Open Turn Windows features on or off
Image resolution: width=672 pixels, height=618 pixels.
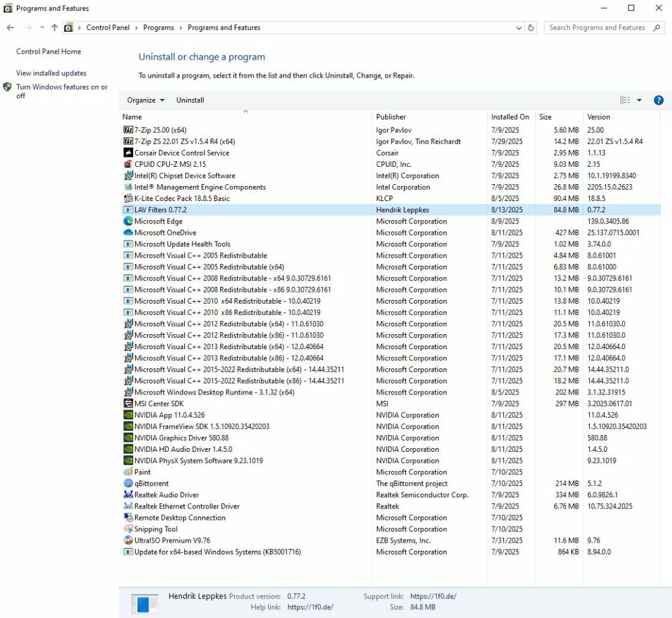pyautogui.click(x=62, y=91)
